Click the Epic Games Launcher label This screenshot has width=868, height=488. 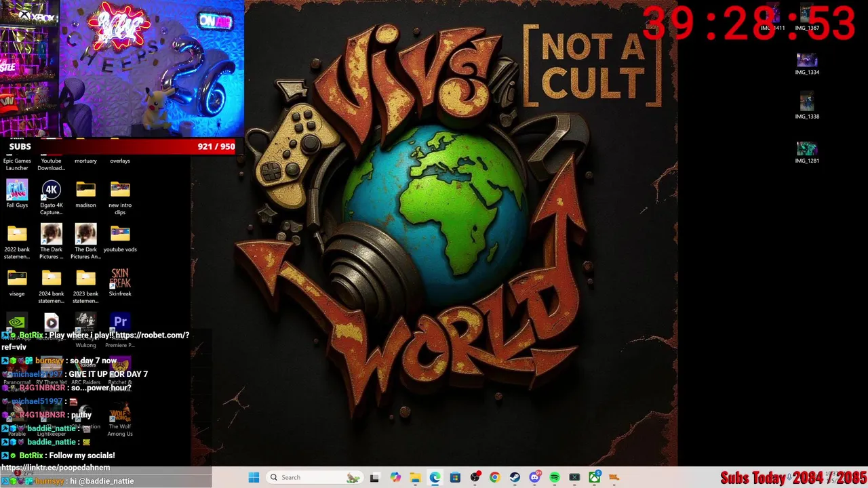coord(17,164)
